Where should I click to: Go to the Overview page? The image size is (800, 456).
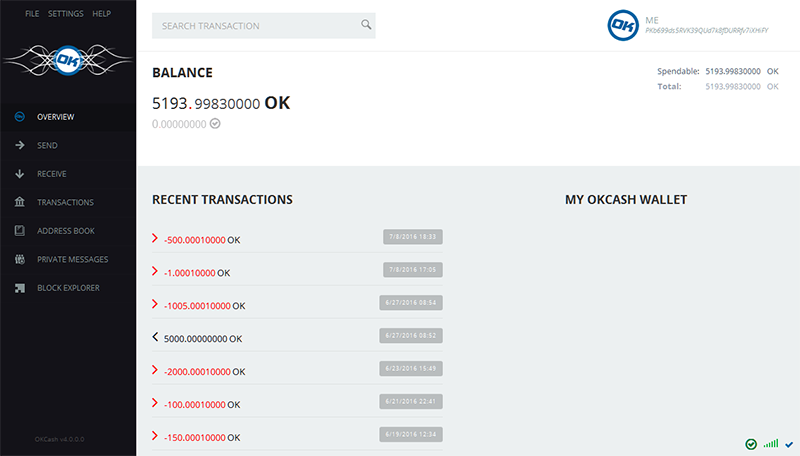(68, 117)
